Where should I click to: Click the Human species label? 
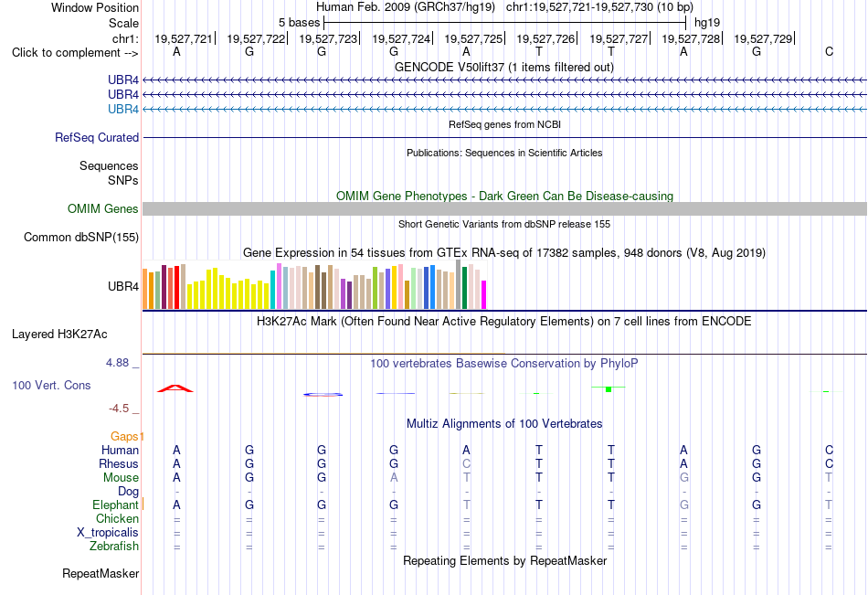coord(120,451)
